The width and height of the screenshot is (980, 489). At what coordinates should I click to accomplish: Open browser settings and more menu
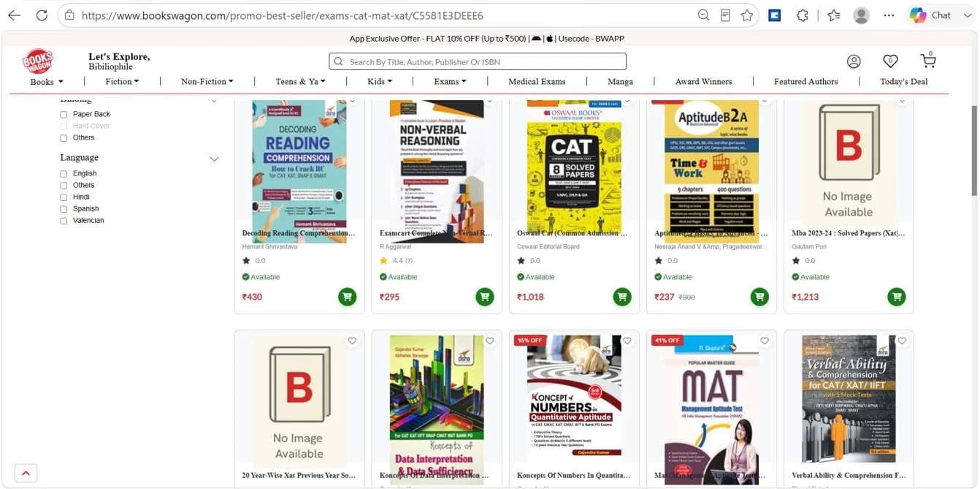889,15
